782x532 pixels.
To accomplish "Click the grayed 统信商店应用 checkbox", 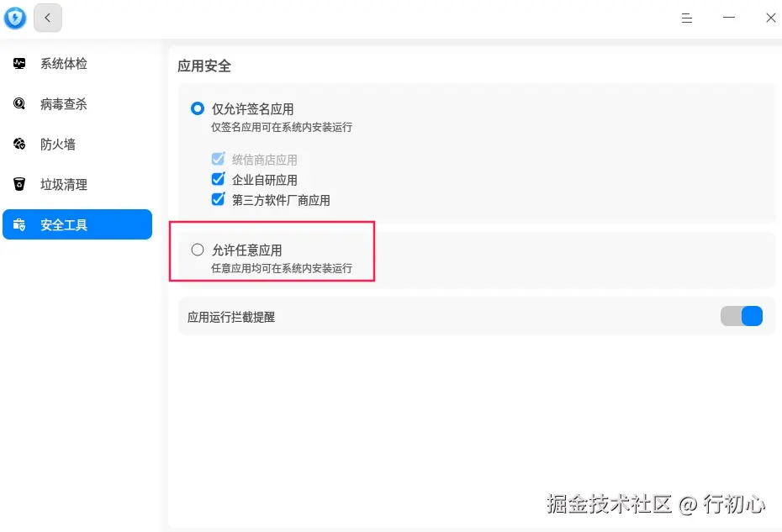I will pos(218,159).
